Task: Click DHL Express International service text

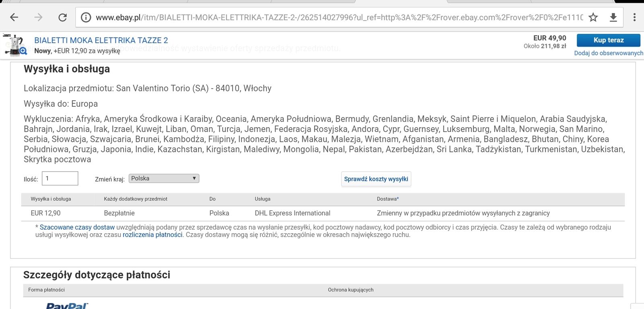Action: pos(292,213)
